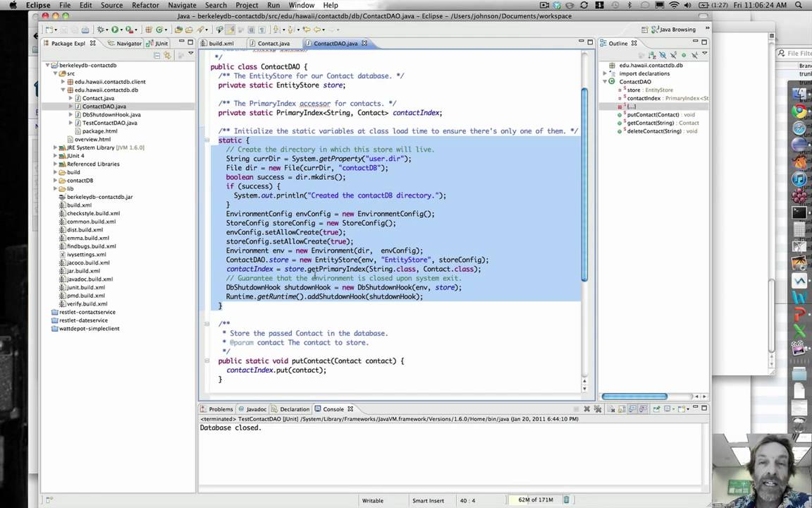Screen dimensions: 812x508
Task: Select the restlet-contactservice project
Action: 83,312
